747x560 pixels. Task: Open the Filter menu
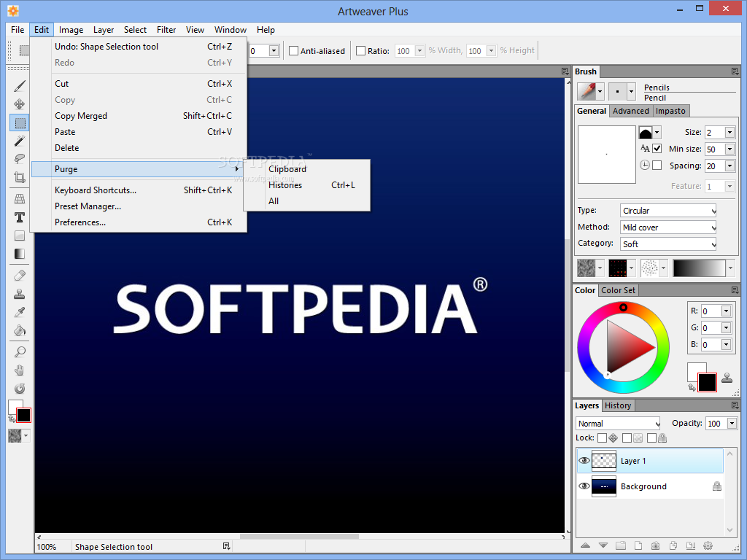coord(166,29)
